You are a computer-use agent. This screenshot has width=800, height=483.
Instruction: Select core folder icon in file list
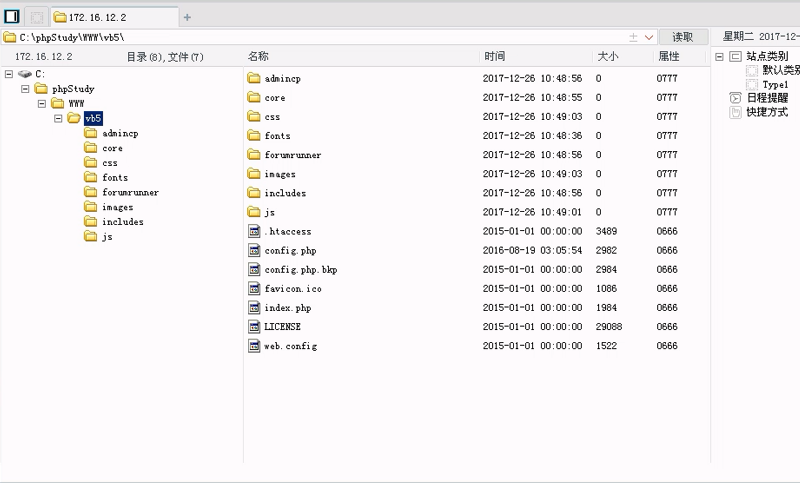(x=254, y=97)
